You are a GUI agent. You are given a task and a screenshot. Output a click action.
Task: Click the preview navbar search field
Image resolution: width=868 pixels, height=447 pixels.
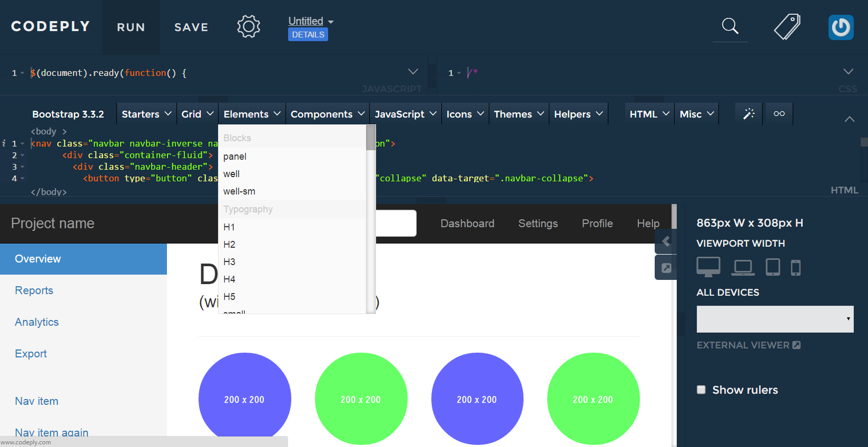(x=396, y=224)
